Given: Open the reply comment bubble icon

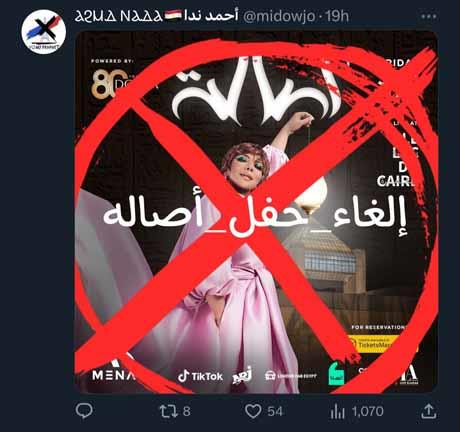Looking at the screenshot, I should tap(84, 411).
